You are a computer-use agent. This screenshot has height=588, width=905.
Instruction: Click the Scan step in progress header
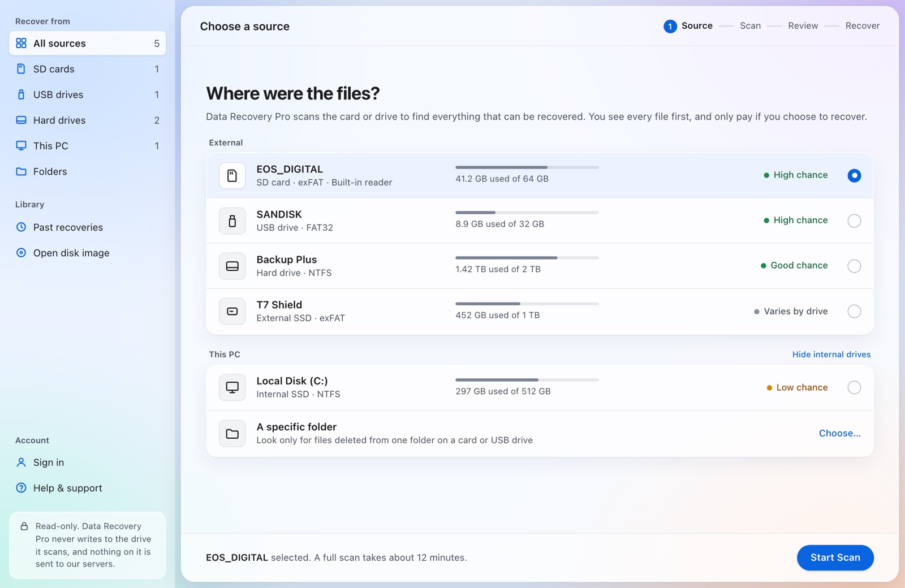(750, 26)
